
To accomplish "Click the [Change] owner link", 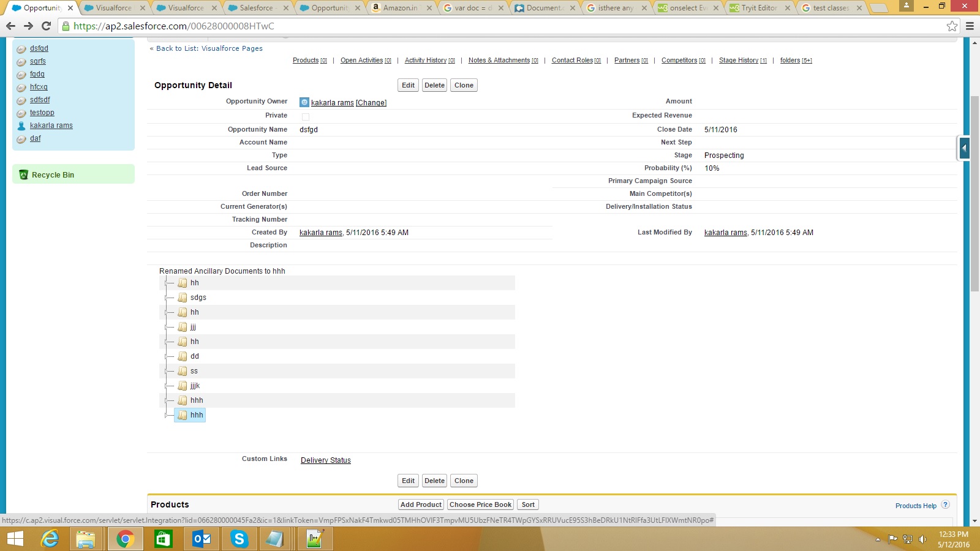I will click(x=371, y=103).
